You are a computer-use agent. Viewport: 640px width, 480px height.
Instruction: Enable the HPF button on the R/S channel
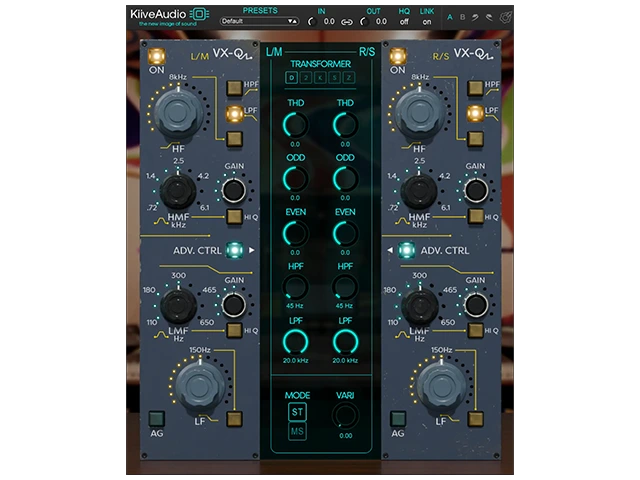(x=476, y=88)
